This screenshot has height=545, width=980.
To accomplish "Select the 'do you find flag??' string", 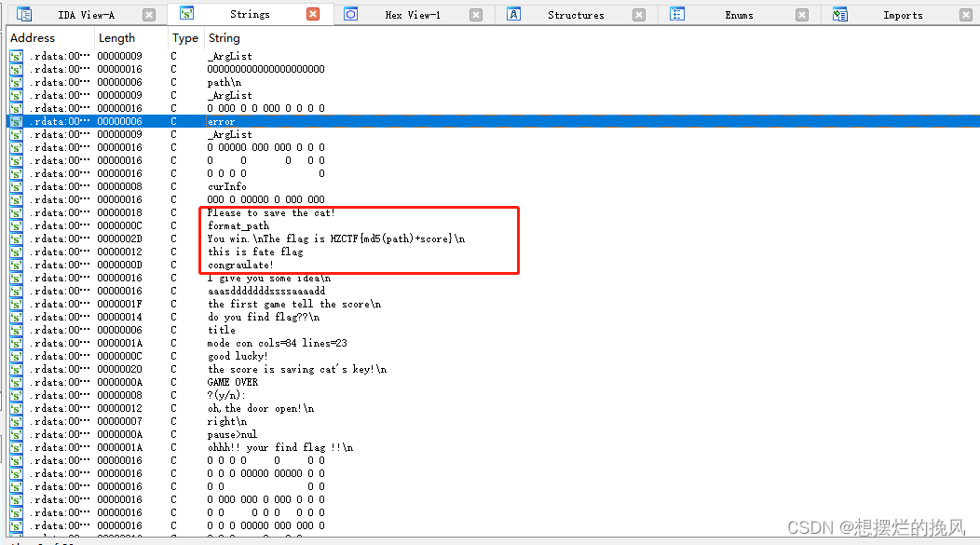I will 247,317.
